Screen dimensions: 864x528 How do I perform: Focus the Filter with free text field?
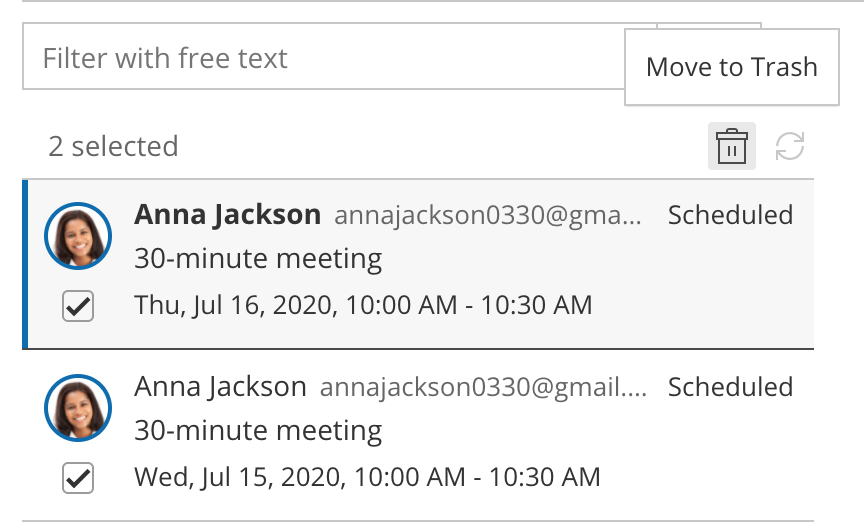320,57
